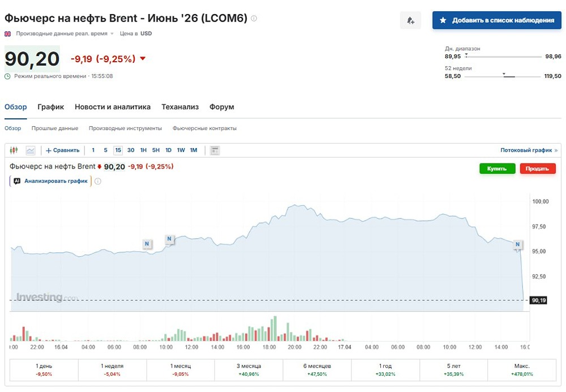
Task: Select the Прошлые данные link
Action: pos(55,128)
